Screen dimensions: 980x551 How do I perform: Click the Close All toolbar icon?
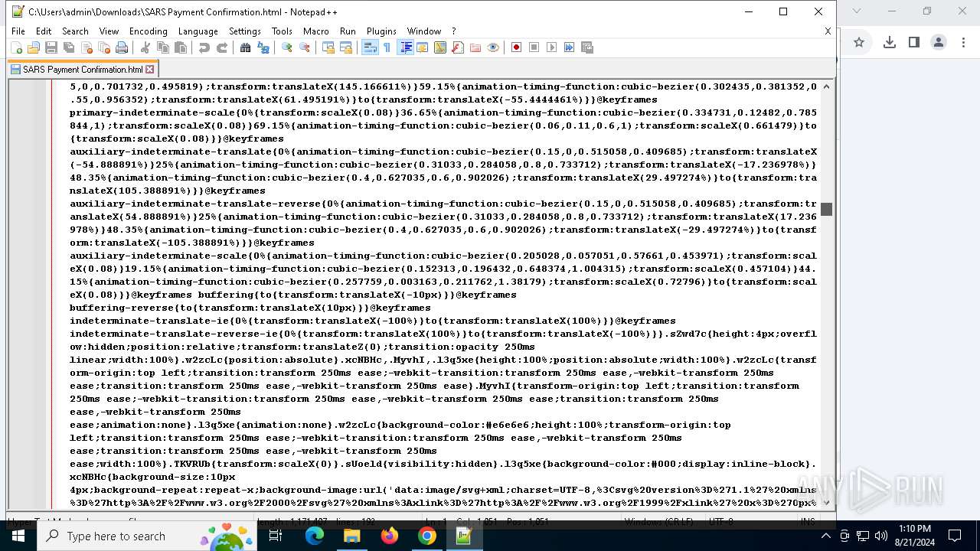(104, 47)
